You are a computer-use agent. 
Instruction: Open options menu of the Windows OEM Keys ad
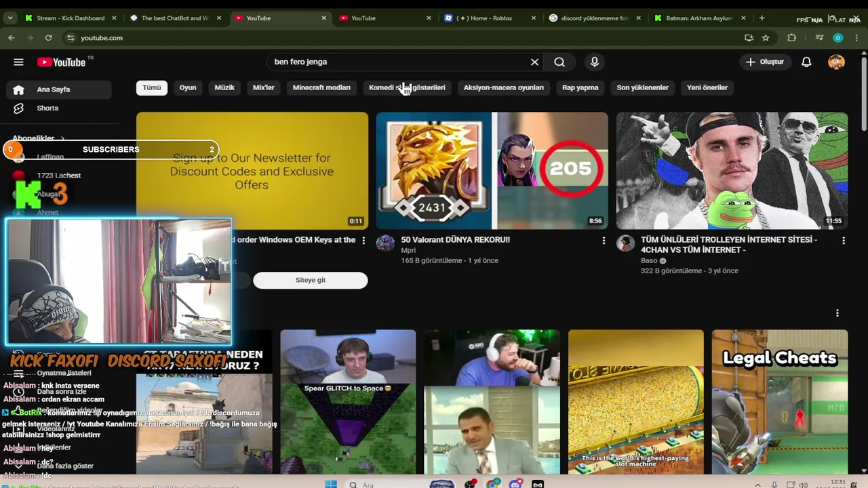pyautogui.click(x=363, y=241)
